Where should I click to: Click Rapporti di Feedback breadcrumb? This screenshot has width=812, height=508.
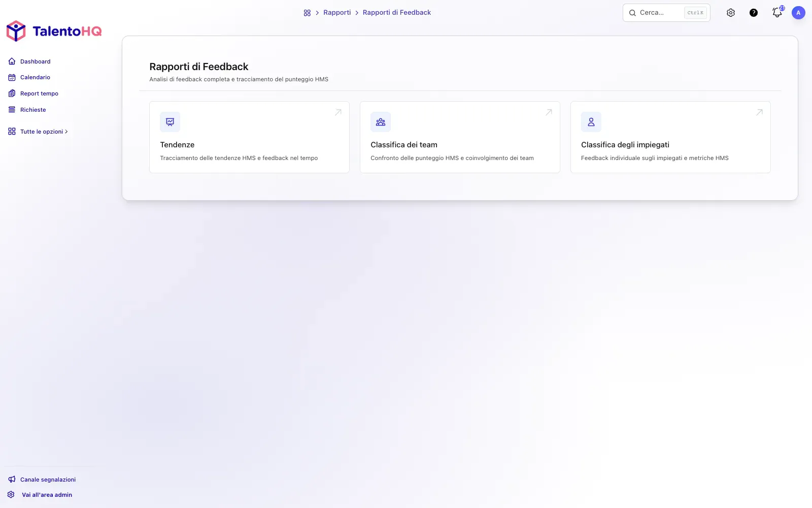click(397, 13)
